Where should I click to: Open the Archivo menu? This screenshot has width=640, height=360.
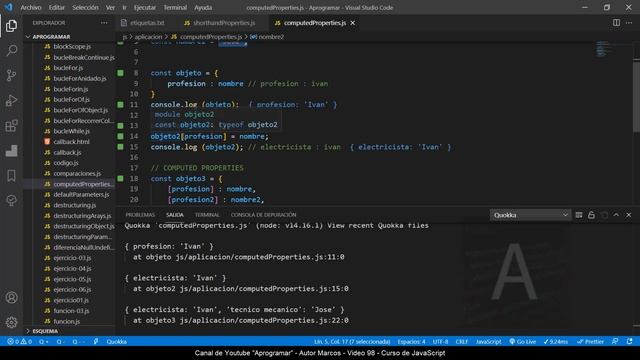pos(31,7)
